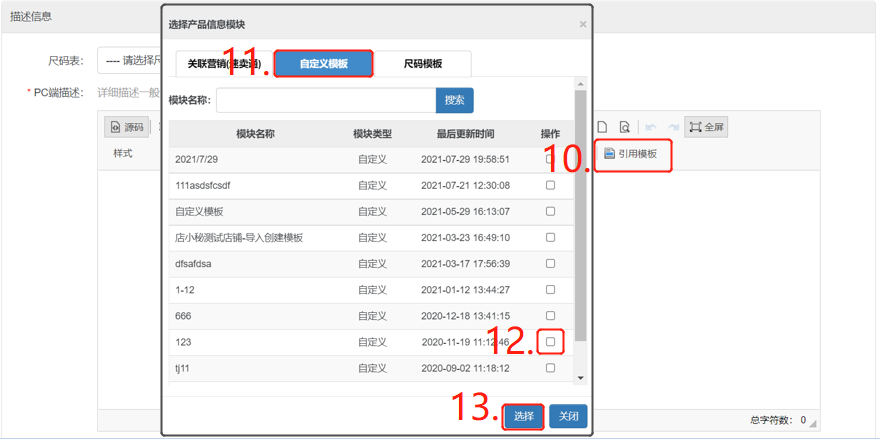Switch to 关联营销 tab

pyautogui.click(x=224, y=64)
